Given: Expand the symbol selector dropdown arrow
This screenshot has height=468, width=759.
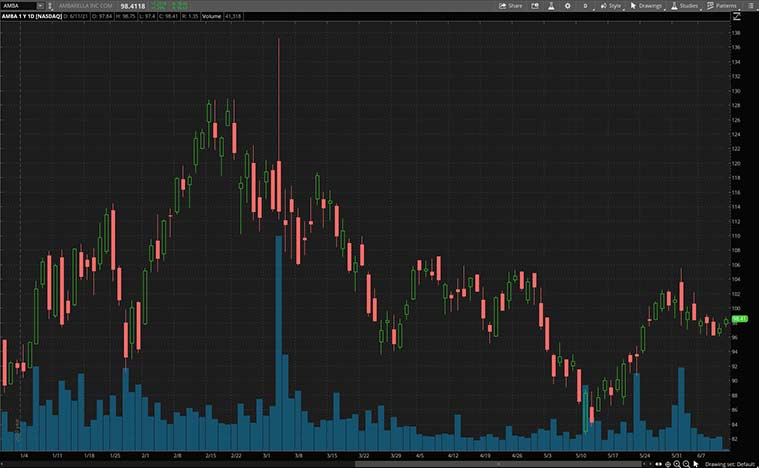Looking at the screenshot, I should [x=40, y=5].
